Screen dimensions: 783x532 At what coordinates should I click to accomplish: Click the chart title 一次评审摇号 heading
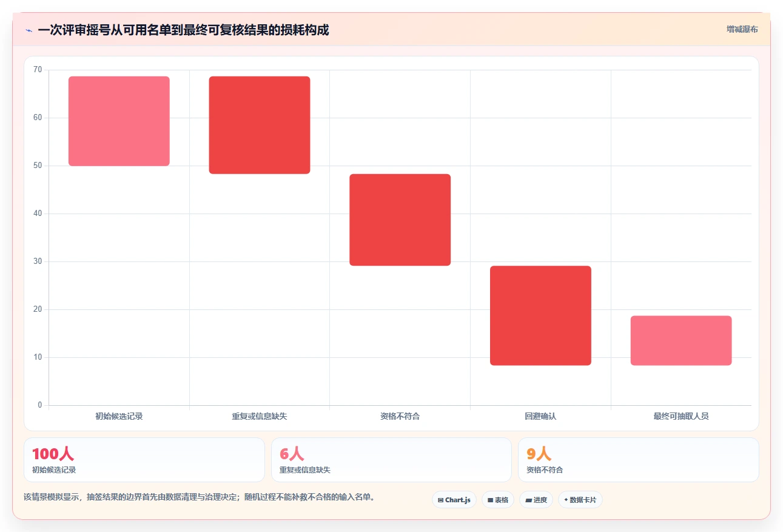coord(183,30)
